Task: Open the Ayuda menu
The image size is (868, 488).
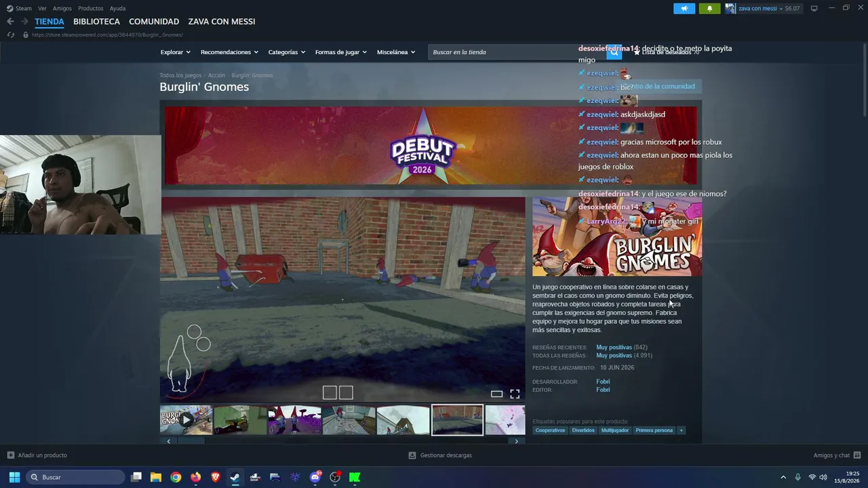Action: coord(117,8)
